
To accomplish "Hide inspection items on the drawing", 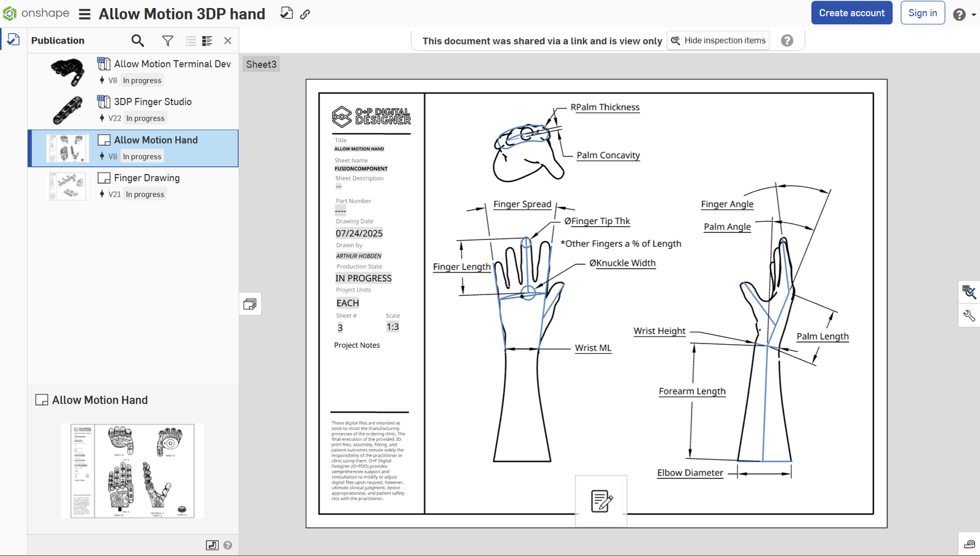I will point(717,40).
